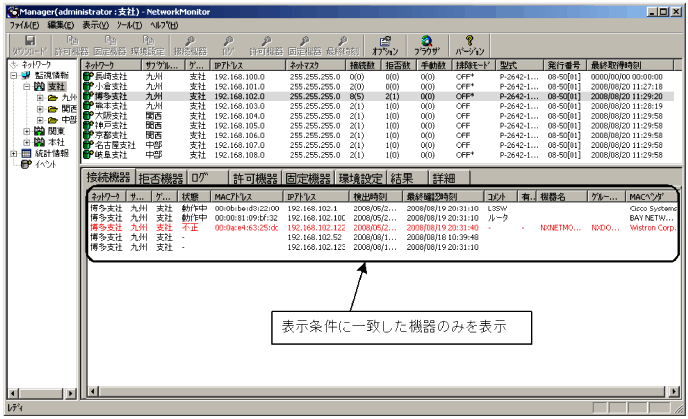Screen dimensions: 688x419
Task: Click the network icon beside 長崎支社
Action: click(x=88, y=77)
